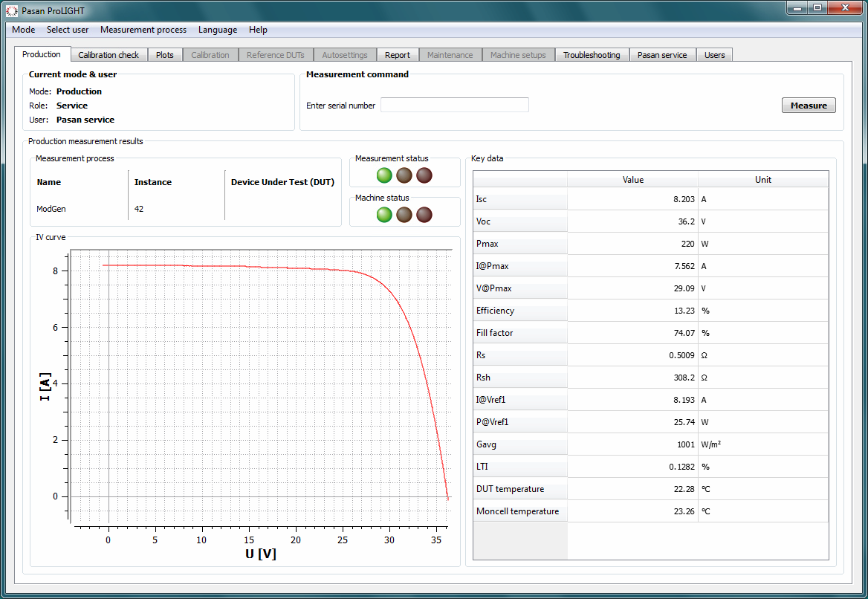
Task: Open the Measurement process menu
Action: pyautogui.click(x=143, y=30)
